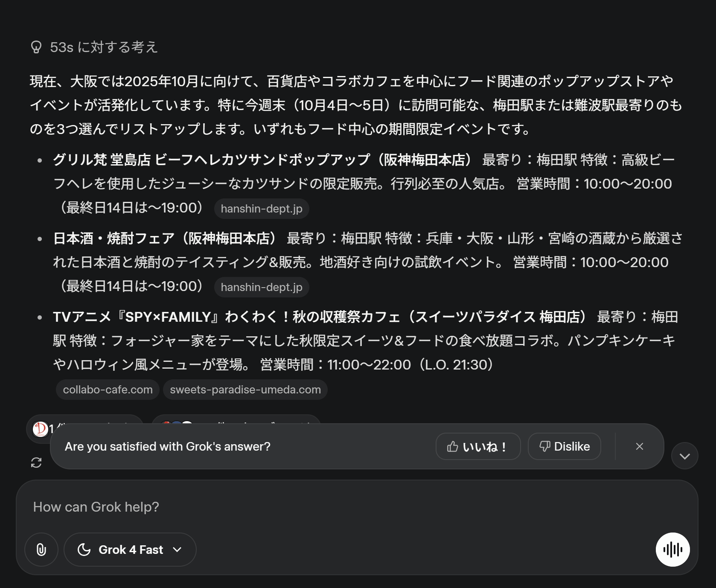Dismiss the satisfaction feedback prompt
Image resolution: width=716 pixels, height=588 pixels.
click(639, 446)
